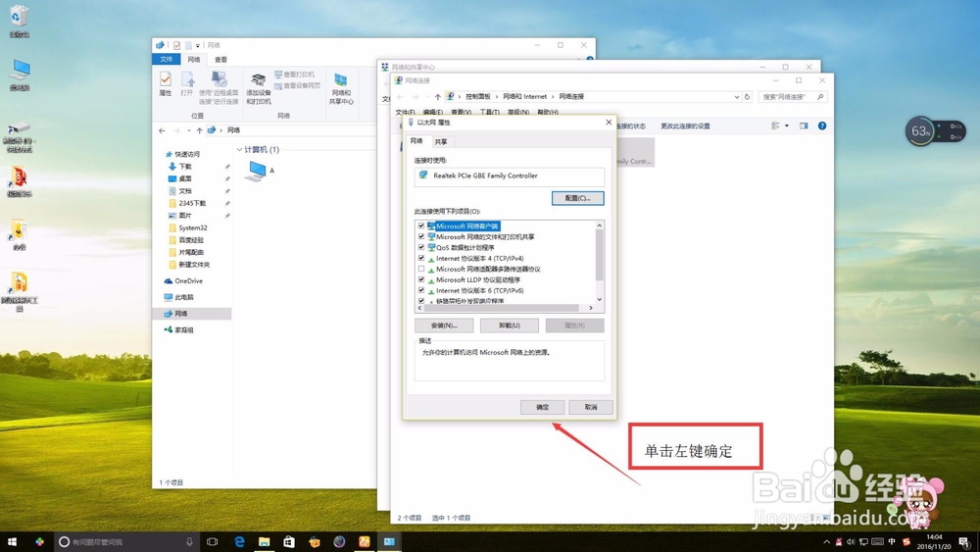Select 快速访问 in the navigation pane
The height and width of the screenshot is (552, 980).
182,154
